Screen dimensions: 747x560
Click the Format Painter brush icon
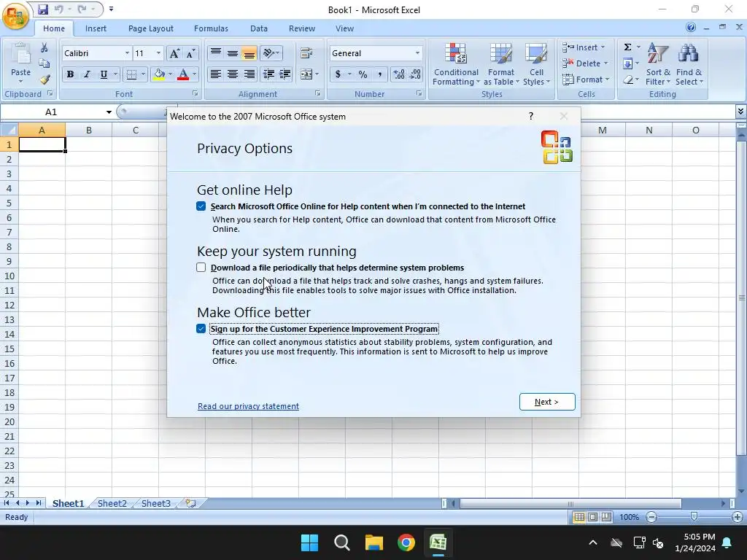pyautogui.click(x=45, y=79)
